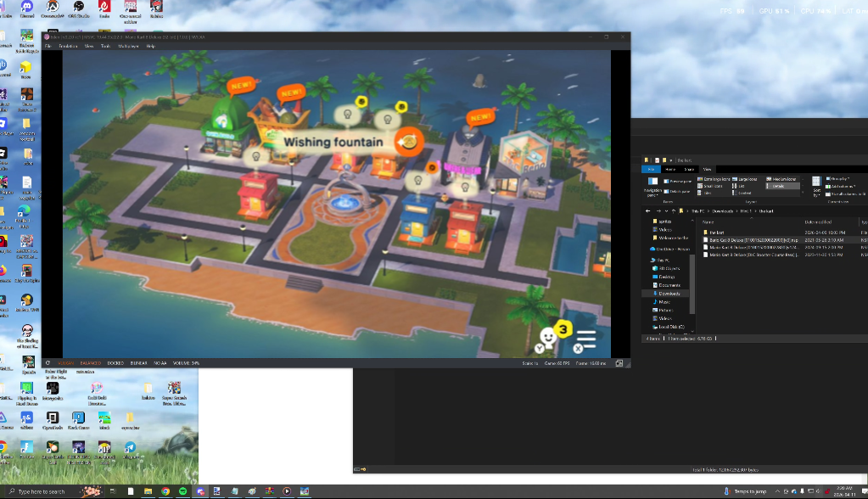Select OneDrive in the navigation tree
The image size is (868, 499).
pyautogui.click(x=669, y=249)
